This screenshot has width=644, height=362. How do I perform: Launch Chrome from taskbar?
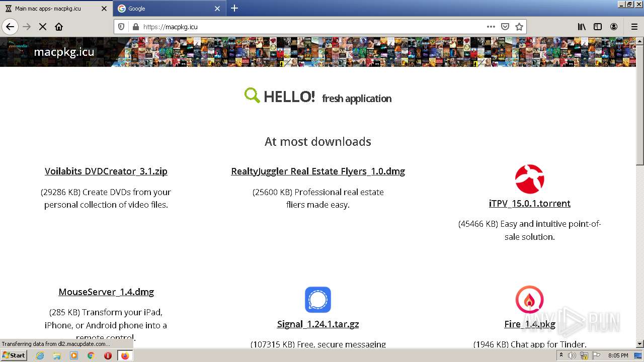click(91, 355)
